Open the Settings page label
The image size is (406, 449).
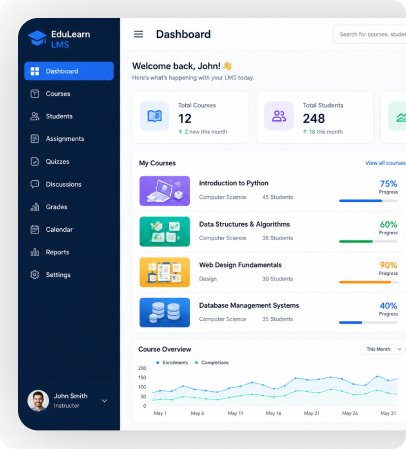58,275
